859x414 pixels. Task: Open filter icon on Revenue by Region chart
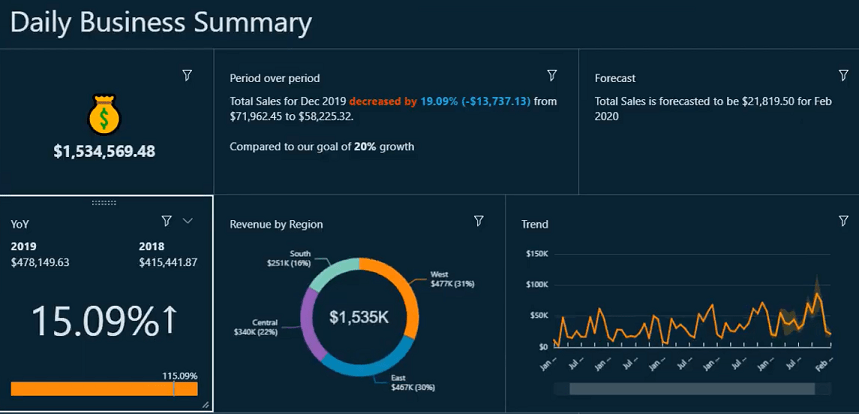tap(479, 221)
